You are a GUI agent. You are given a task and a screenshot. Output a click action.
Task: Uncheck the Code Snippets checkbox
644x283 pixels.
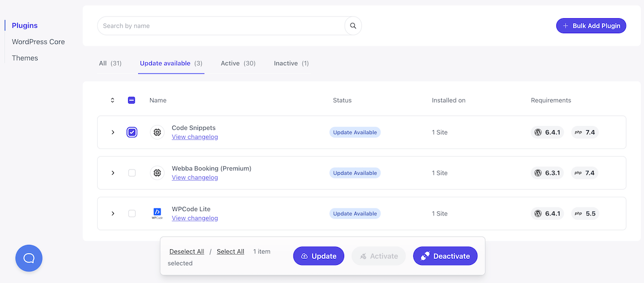(132, 132)
